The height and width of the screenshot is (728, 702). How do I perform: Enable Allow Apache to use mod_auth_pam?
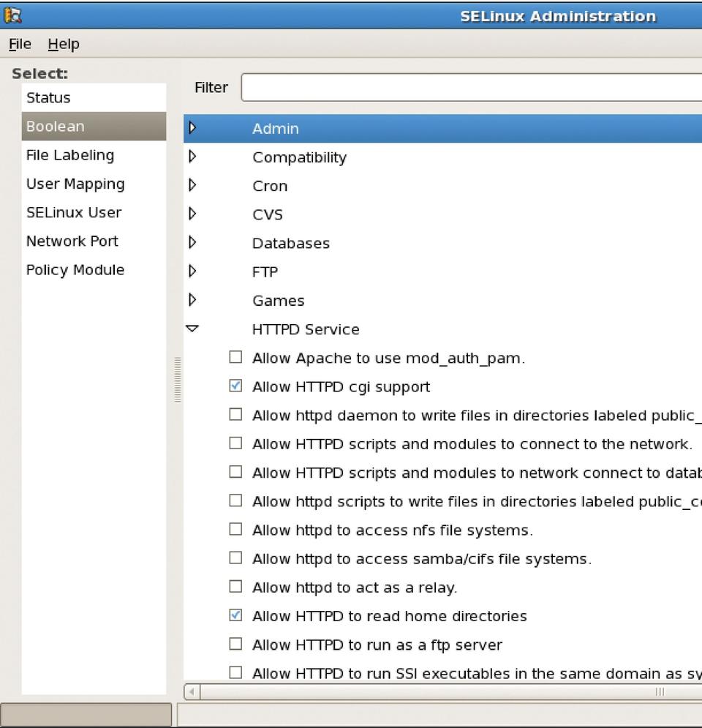coord(235,357)
